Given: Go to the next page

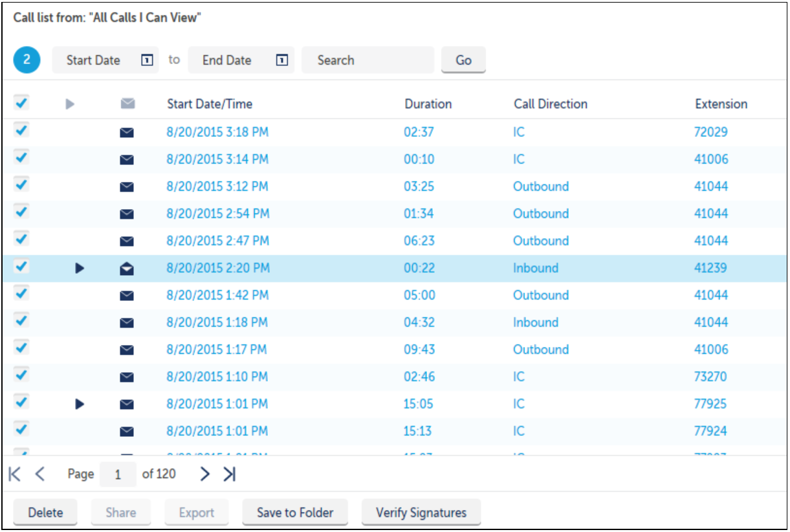Looking at the screenshot, I should point(205,474).
